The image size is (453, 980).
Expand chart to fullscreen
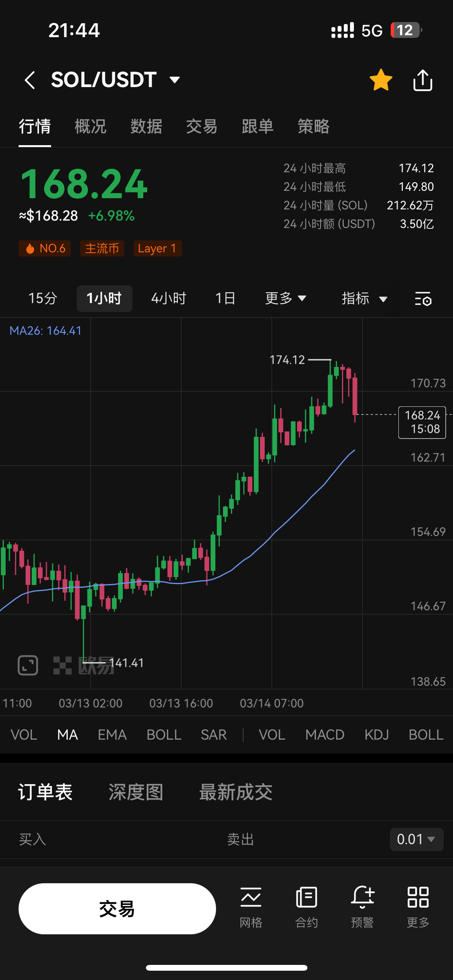[x=28, y=665]
